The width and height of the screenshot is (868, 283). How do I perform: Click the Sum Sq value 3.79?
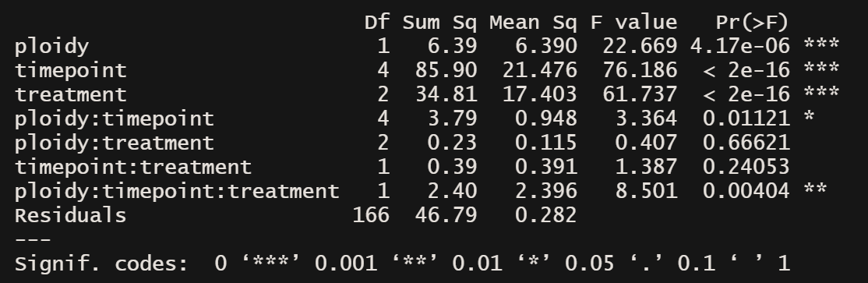[452, 119]
